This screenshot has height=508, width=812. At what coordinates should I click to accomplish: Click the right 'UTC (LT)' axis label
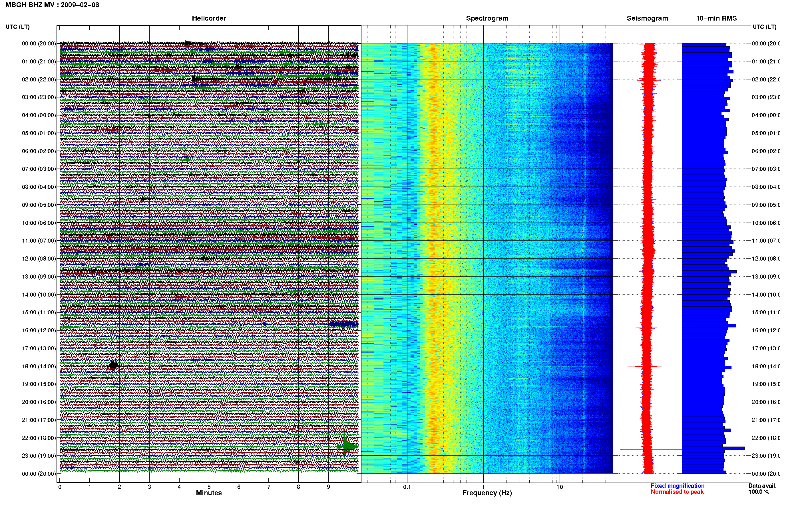coord(764,27)
